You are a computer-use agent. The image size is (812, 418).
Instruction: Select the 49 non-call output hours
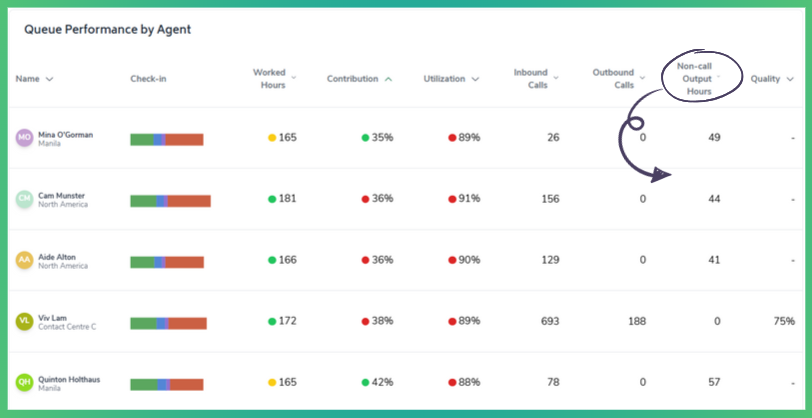coord(714,138)
